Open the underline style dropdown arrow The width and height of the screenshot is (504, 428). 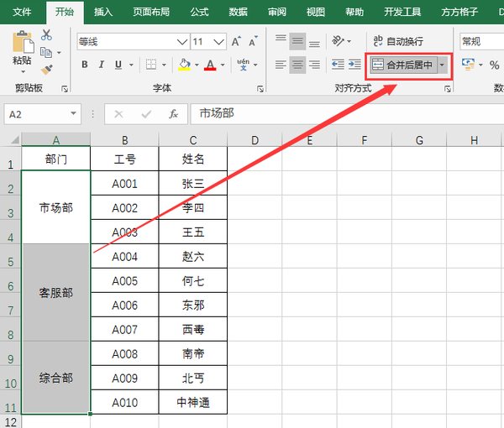click(131, 65)
